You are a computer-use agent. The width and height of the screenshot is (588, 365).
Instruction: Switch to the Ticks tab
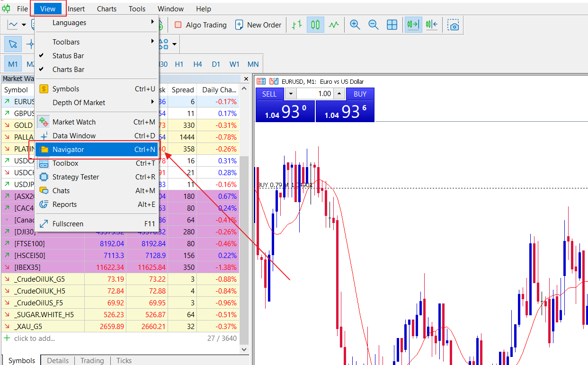coord(124,360)
